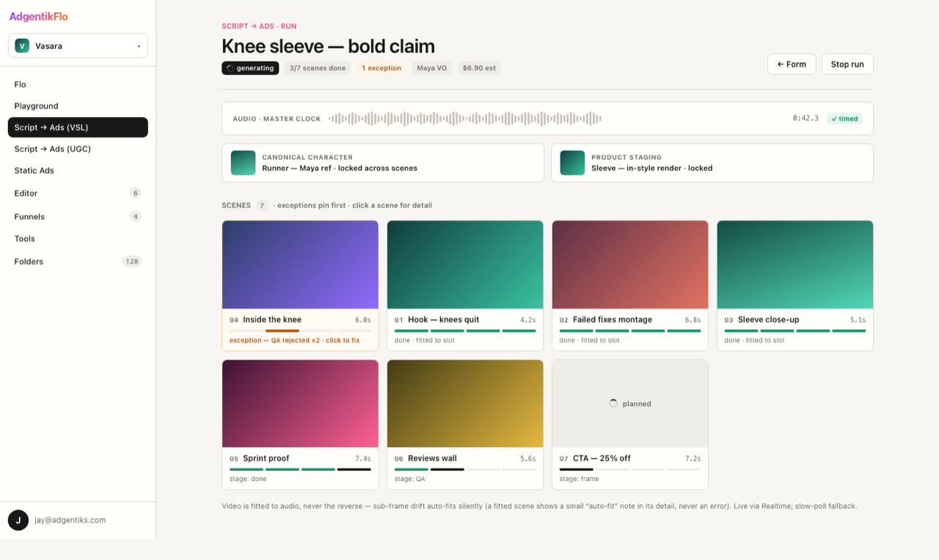Click the Reviews wall scene progress bar
The width and height of the screenshot is (939, 560).
click(x=465, y=469)
